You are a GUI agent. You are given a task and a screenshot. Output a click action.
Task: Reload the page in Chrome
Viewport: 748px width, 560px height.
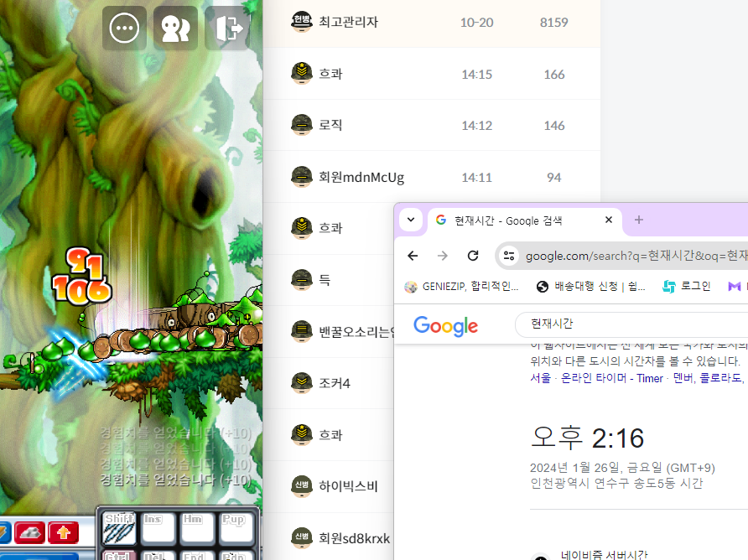point(473,256)
